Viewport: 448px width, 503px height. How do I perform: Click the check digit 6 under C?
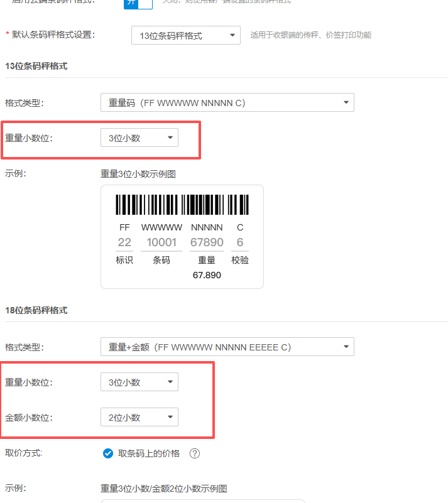(240, 242)
